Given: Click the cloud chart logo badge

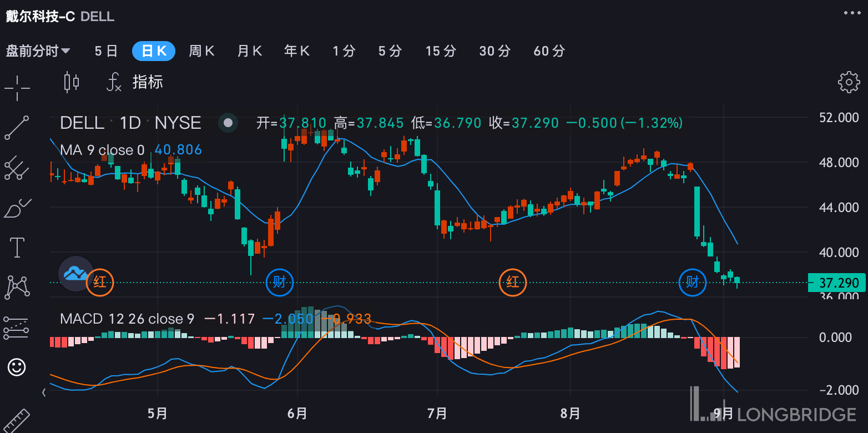Looking at the screenshot, I should (76, 274).
